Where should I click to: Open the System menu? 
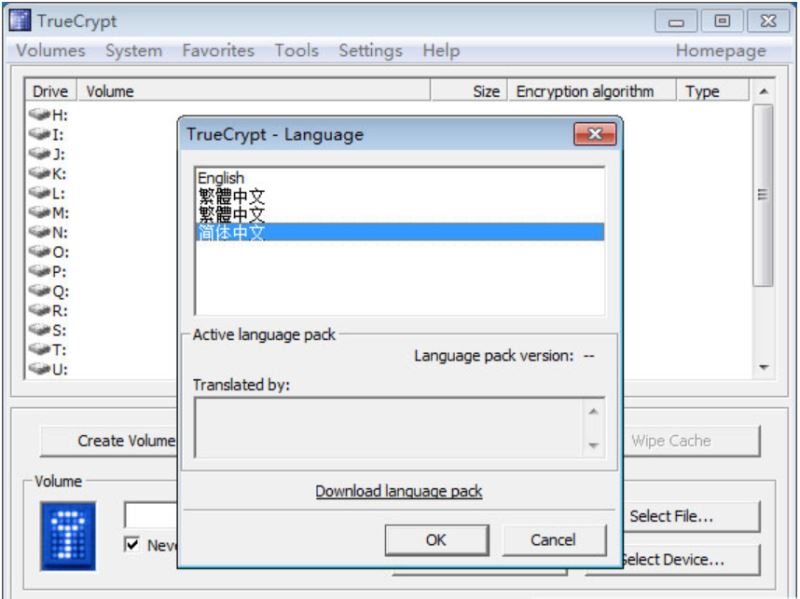coord(134,51)
